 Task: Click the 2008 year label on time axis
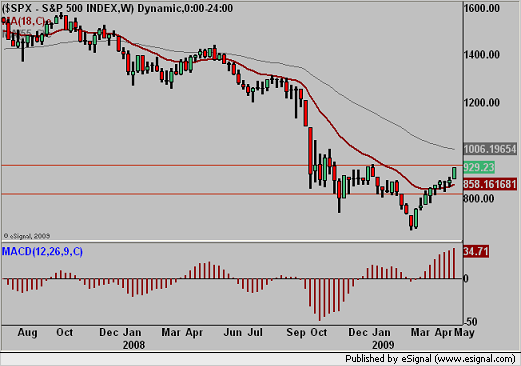pyautogui.click(x=134, y=345)
